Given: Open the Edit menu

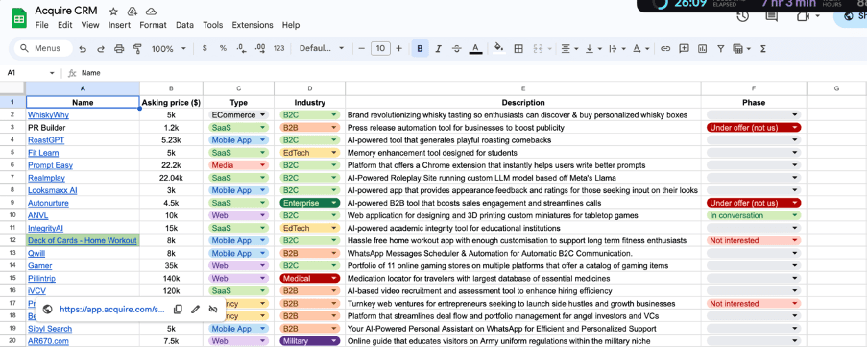Looking at the screenshot, I should (65, 25).
